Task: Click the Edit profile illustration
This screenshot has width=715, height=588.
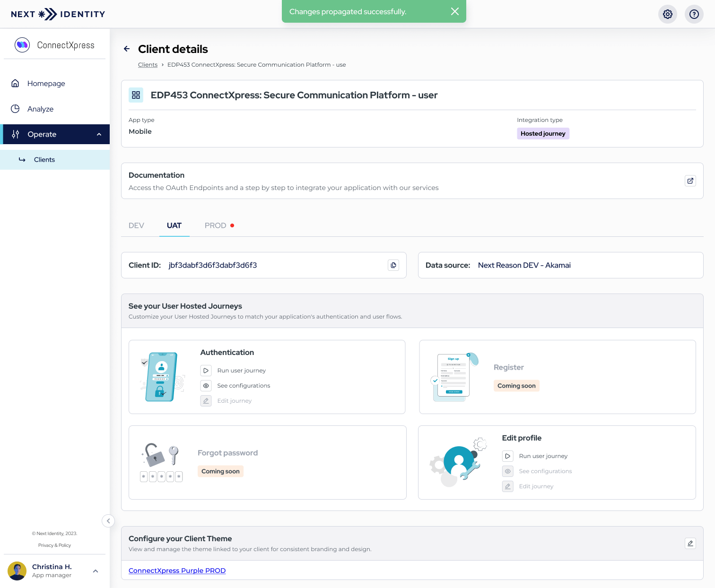Action: 458,462
